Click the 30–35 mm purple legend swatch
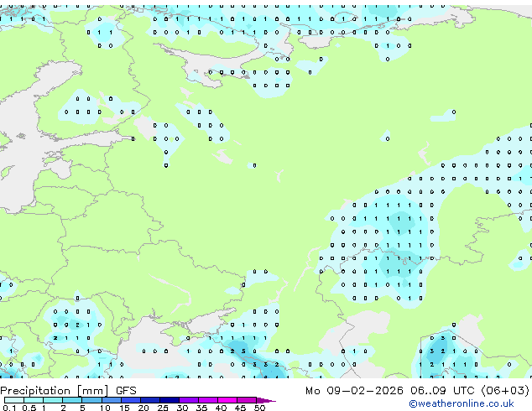The height and width of the screenshot is (411, 532). pos(189,400)
